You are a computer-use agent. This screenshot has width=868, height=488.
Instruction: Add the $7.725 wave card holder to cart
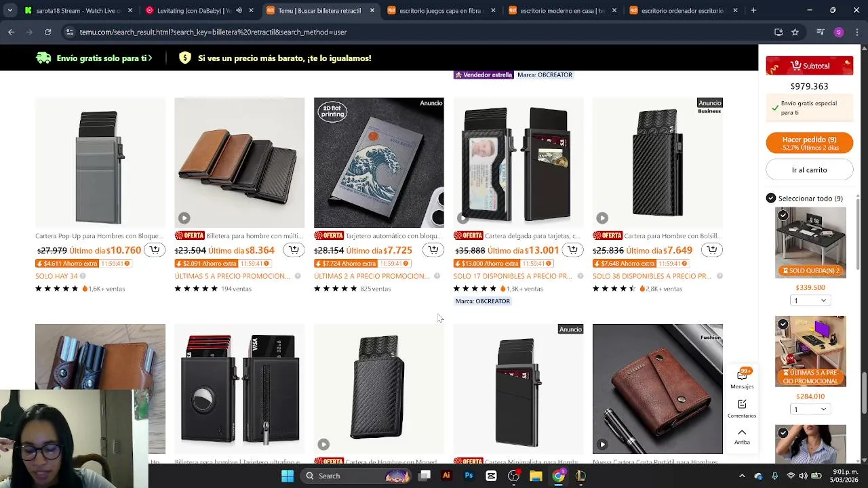coord(433,250)
